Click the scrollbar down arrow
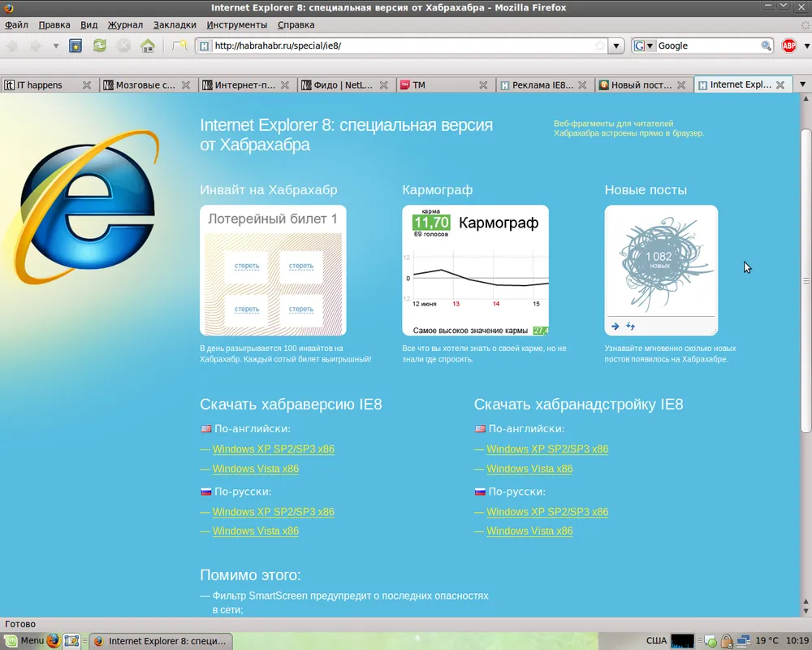 [x=806, y=610]
